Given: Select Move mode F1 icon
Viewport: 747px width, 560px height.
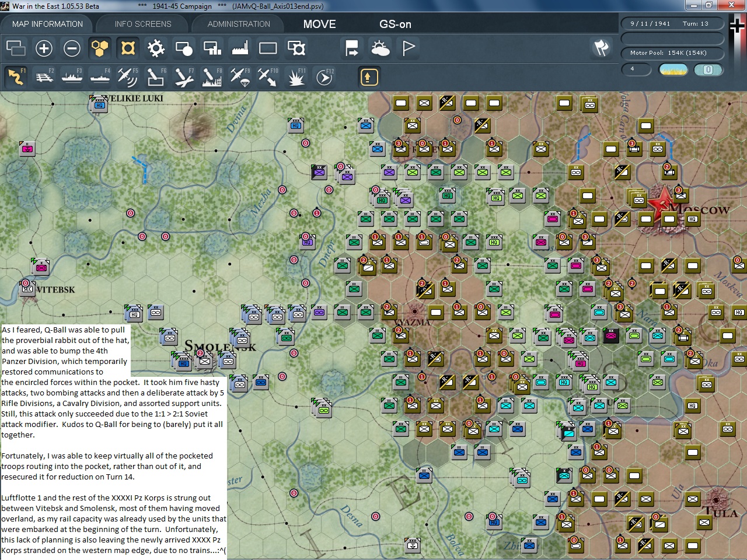Looking at the screenshot, I should tap(16, 77).
